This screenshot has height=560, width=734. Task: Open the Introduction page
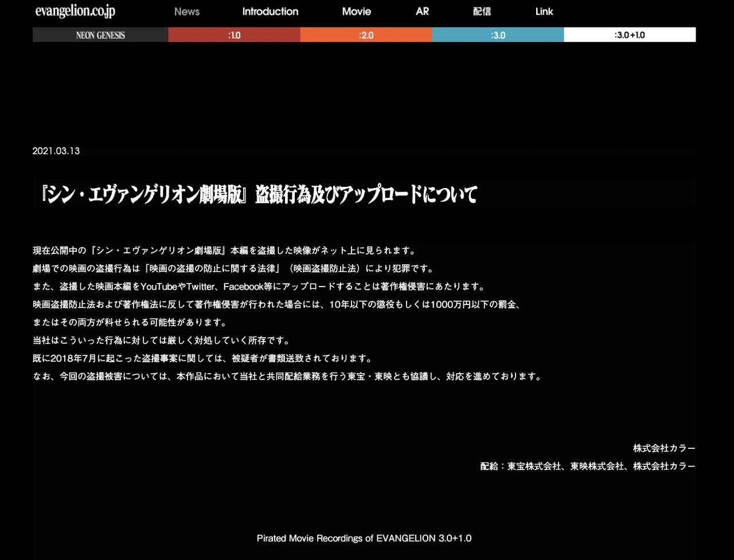pyautogui.click(x=270, y=11)
